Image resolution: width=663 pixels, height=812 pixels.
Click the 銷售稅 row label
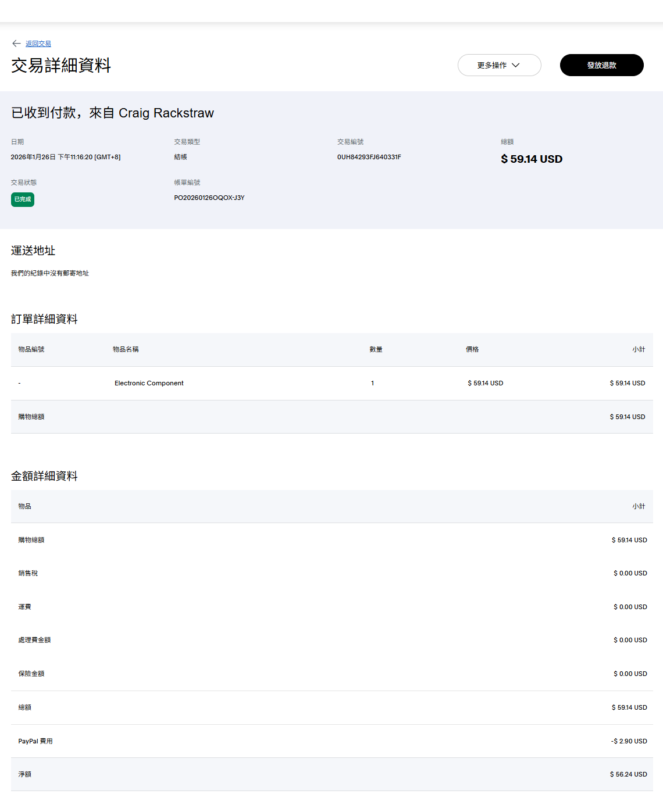click(x=28, y=573)
